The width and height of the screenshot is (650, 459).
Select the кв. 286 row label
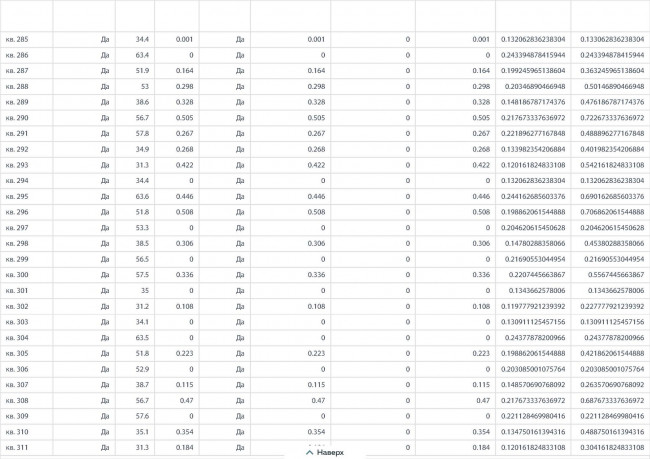(x=17, y=55)
